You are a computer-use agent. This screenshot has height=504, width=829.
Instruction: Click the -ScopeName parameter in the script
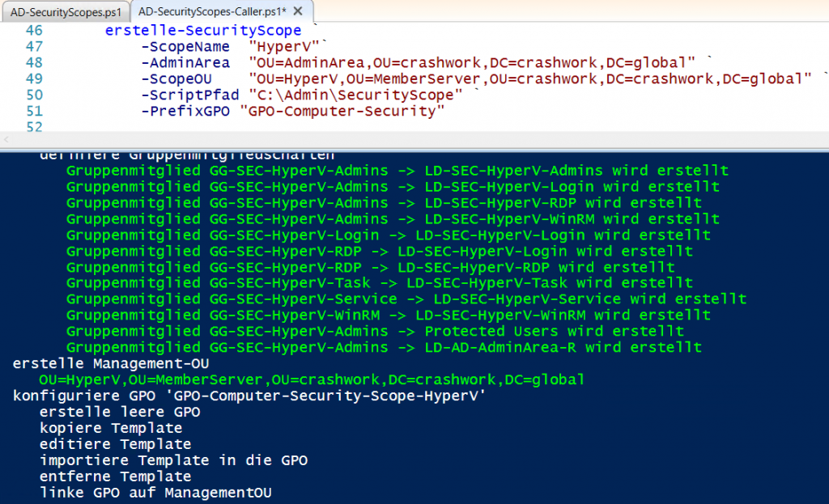185,46
